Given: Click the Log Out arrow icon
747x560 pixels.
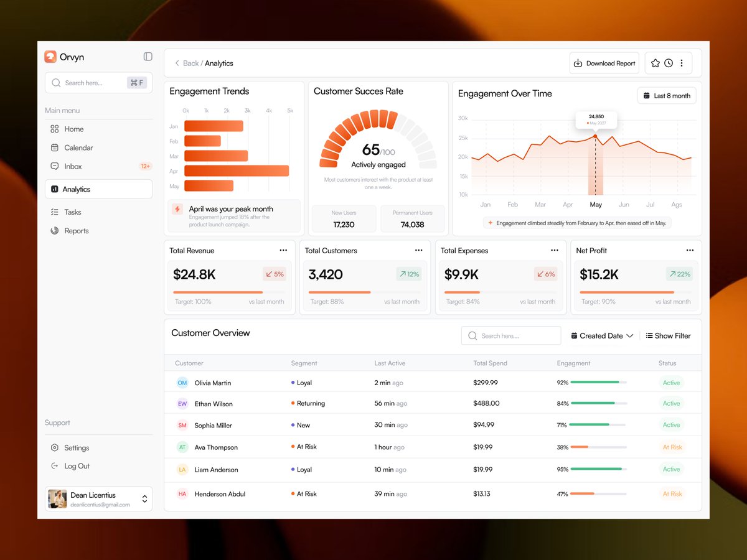Looking at the screenshot, I should (x=55, y=466).
